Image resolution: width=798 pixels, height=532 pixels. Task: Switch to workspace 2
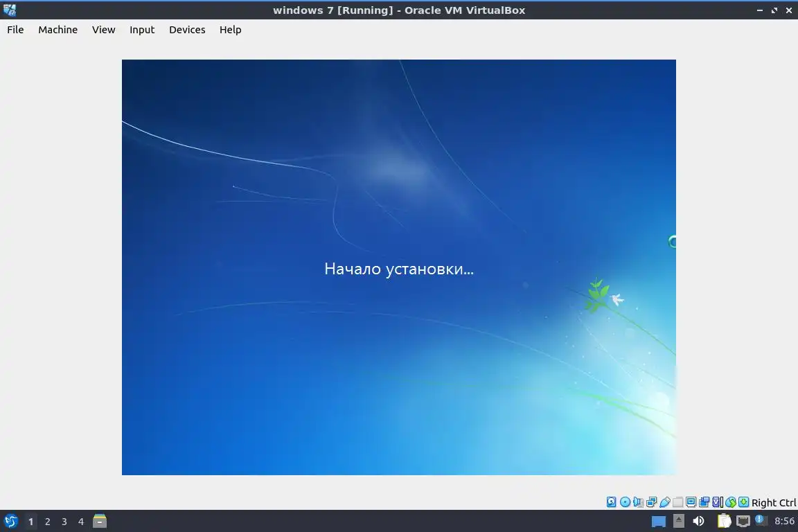tap(47, 522)
